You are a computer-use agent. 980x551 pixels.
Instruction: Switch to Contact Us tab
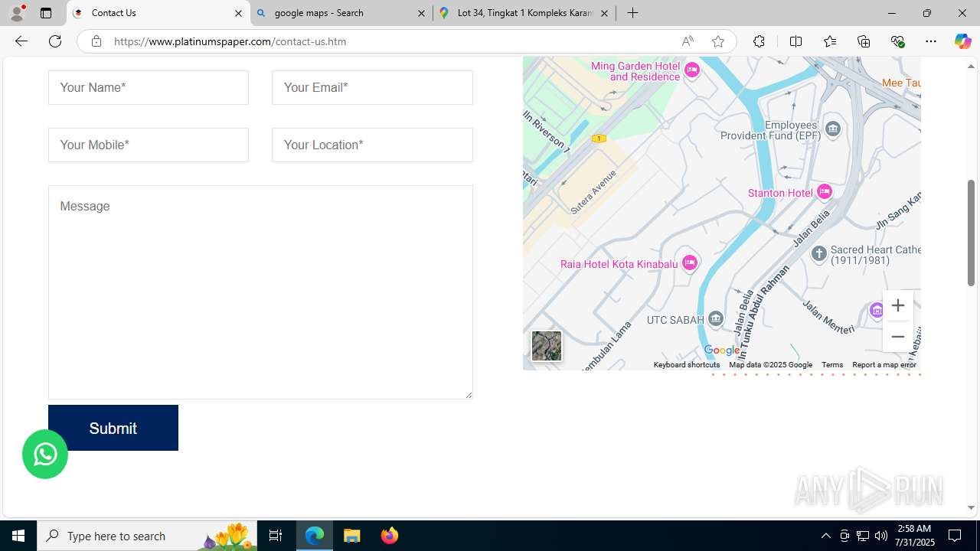pyautogui.click(x=158, y=13)
